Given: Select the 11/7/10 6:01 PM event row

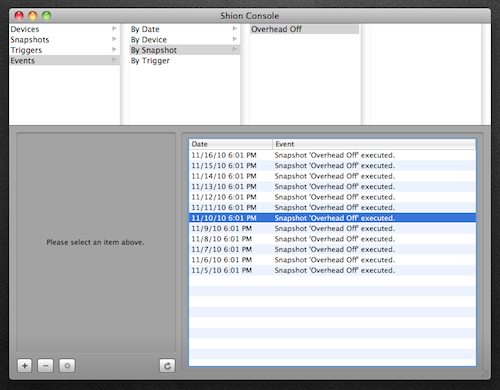Looking at the screenshot, I should coord(332,249).
